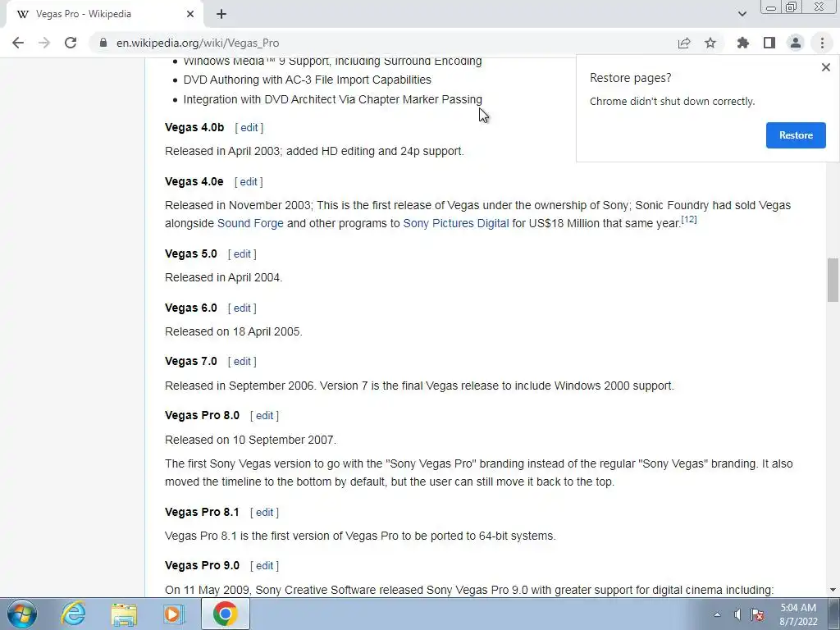The width and height of the screenshot is (840, 630).
Task: Click the site lock icon in address bar
Action: tap(103, 43)
